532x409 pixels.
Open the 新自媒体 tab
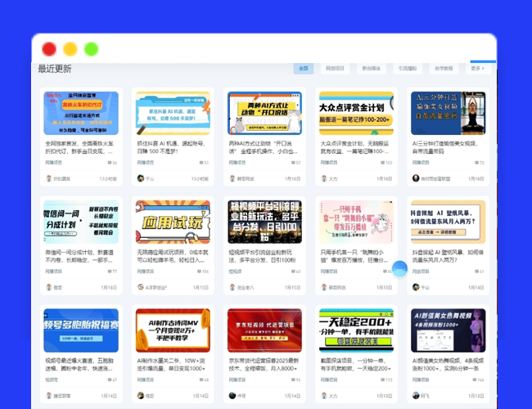[x=372, y=69]
